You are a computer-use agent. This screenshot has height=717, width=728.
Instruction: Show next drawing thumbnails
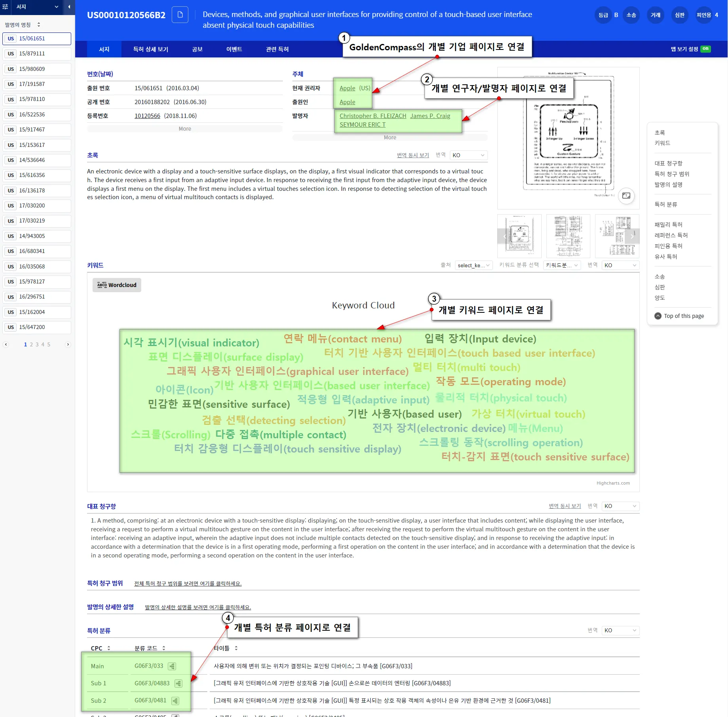click(x=632, y=236)
